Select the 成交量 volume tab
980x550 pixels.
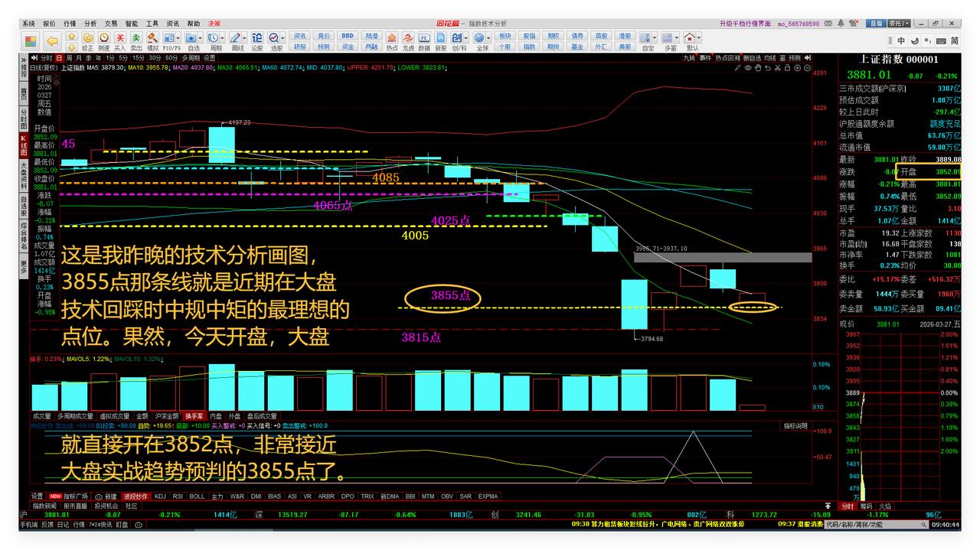41,416
